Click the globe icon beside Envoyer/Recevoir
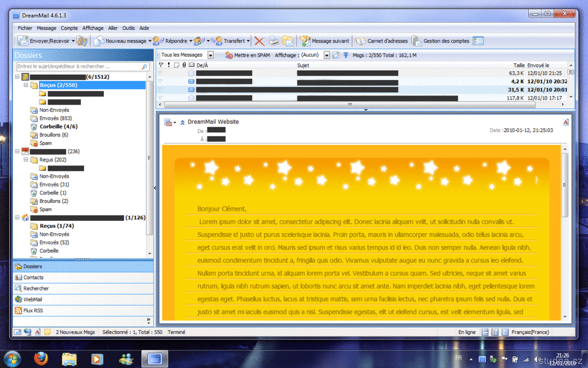Screen dimensions: 588x368 pos(82,41)
